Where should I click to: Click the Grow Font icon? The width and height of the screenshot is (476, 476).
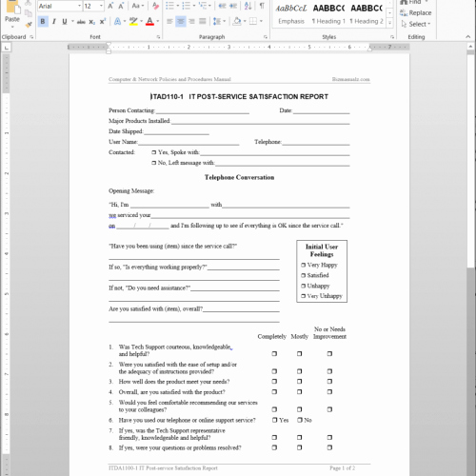(110, 6)
